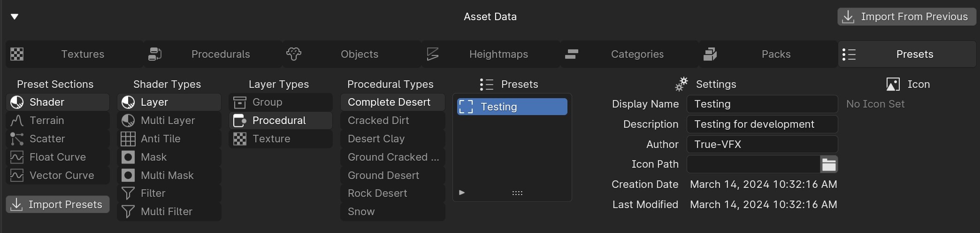Choose the Scatter preset section
The image size is (980, 233).
[x=57, y=139]
